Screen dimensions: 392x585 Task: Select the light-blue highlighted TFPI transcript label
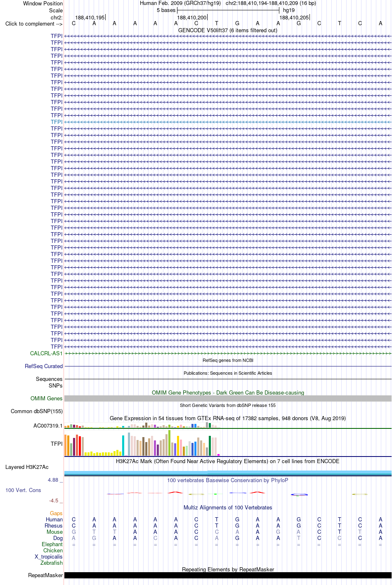(57, 122)
